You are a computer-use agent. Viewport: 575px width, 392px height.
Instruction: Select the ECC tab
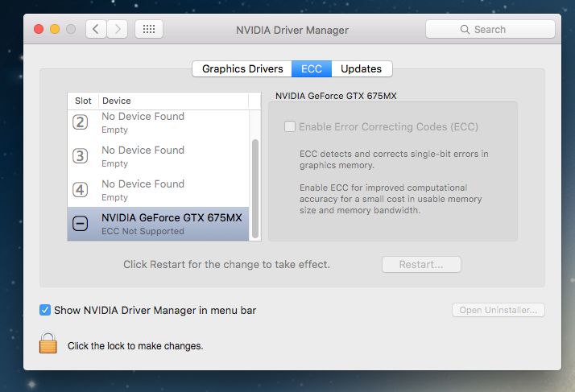(312, 69)
